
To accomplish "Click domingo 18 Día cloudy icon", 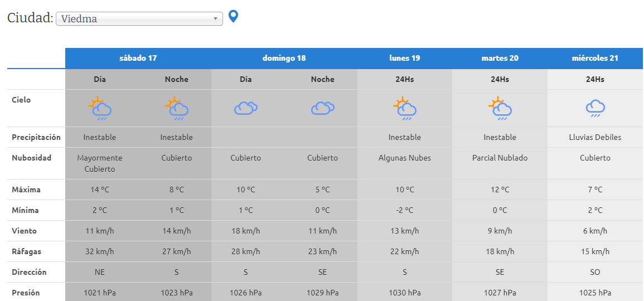I will coord(245,108).
